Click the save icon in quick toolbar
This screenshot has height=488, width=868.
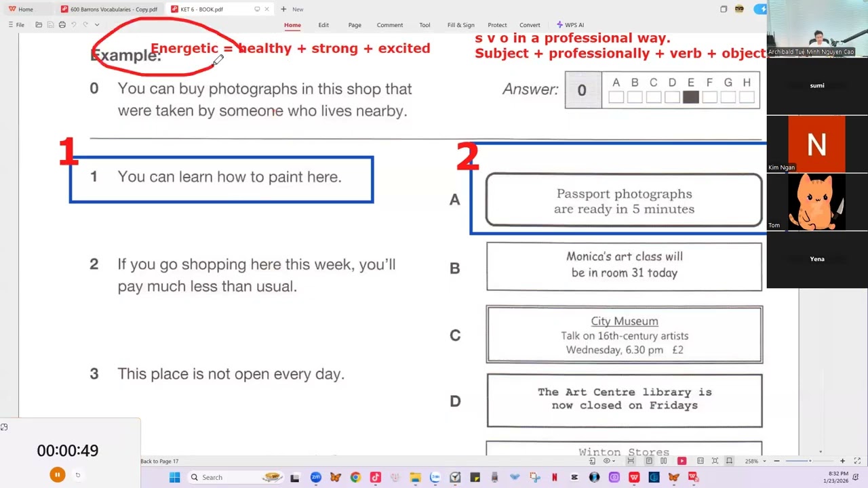tap(50, 25)
